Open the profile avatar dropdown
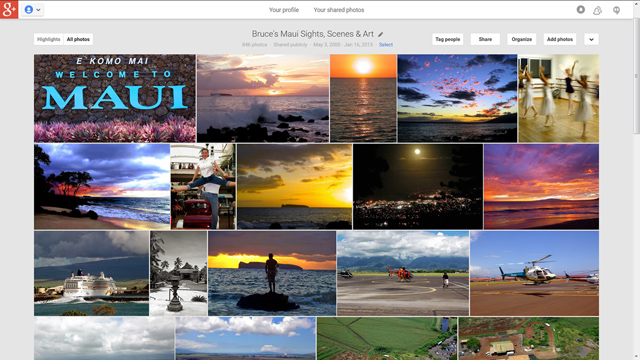This screenshot has width=640, height=360. click(x=33, y=9)
